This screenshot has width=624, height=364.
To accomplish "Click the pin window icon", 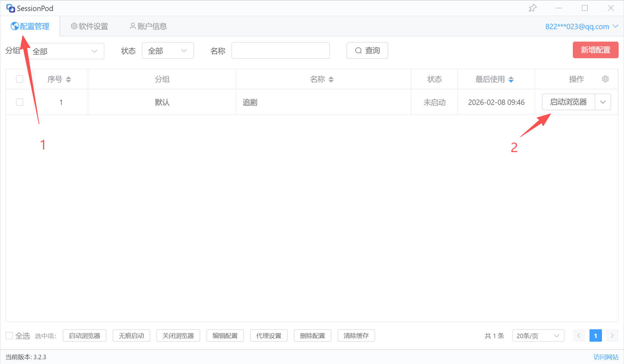I will 532,8.
